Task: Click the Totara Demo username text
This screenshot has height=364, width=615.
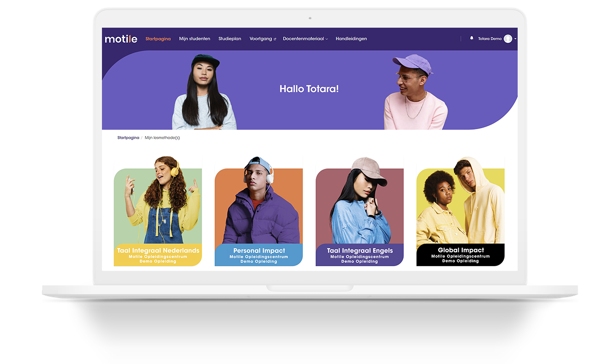Action: tap(490, 39)
